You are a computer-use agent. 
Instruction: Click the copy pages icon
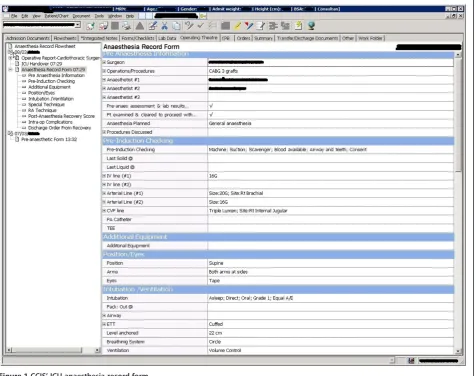click(x=177, y=26)
